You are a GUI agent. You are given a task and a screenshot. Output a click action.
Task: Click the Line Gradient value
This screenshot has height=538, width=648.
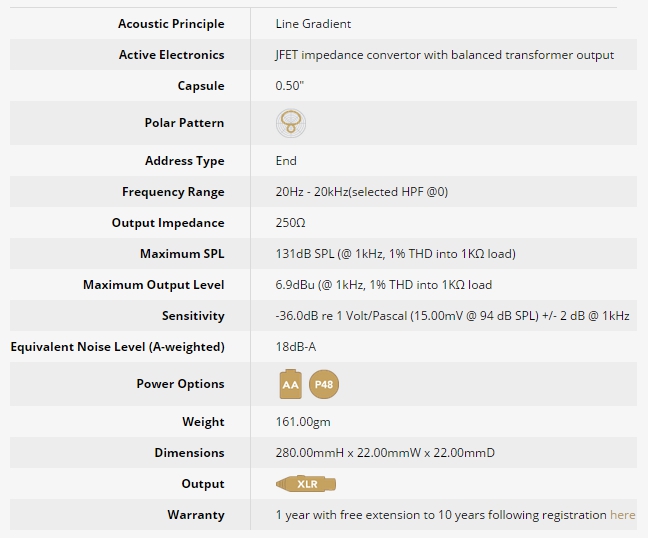click(x=313, y=24)
